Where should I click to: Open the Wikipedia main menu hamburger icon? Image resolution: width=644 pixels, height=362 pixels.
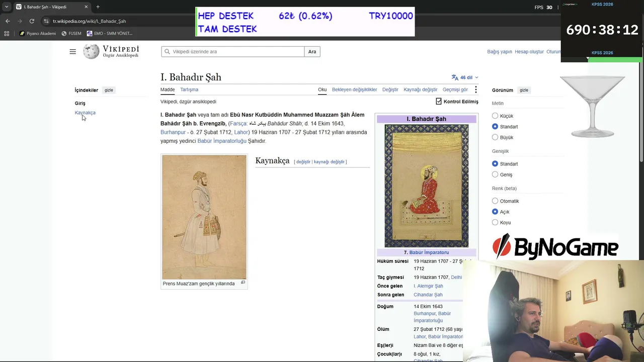pyautogui.click(x=73, y=51)
